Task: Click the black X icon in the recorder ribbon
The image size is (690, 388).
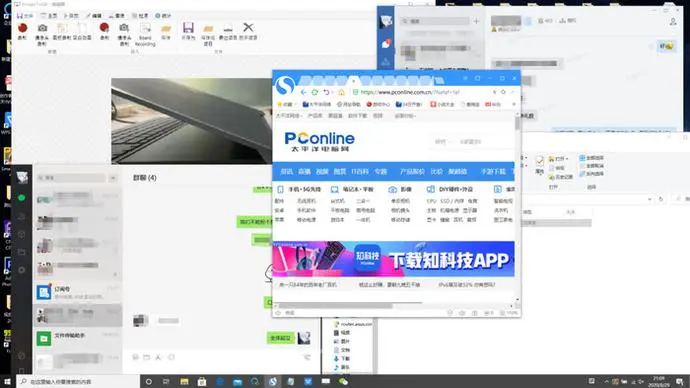Action: pos(248,27)
